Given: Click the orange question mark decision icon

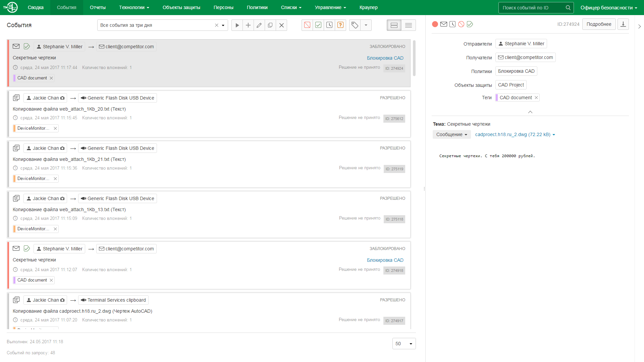Looking at the screenshot, I should [340, 25].
